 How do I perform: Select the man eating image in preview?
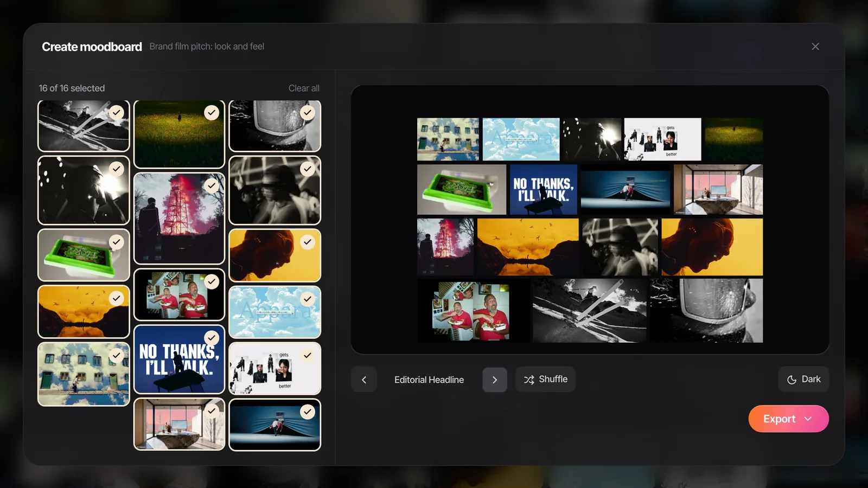pyautogui.click(x=473, y=311)
